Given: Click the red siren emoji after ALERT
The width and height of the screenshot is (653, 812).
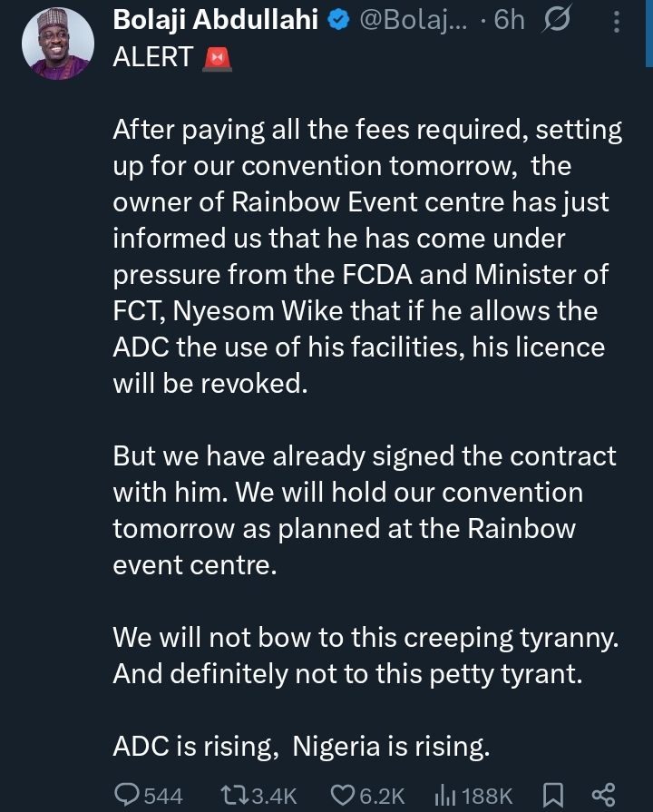Looking at the screenshot, I should click(219, 58).
